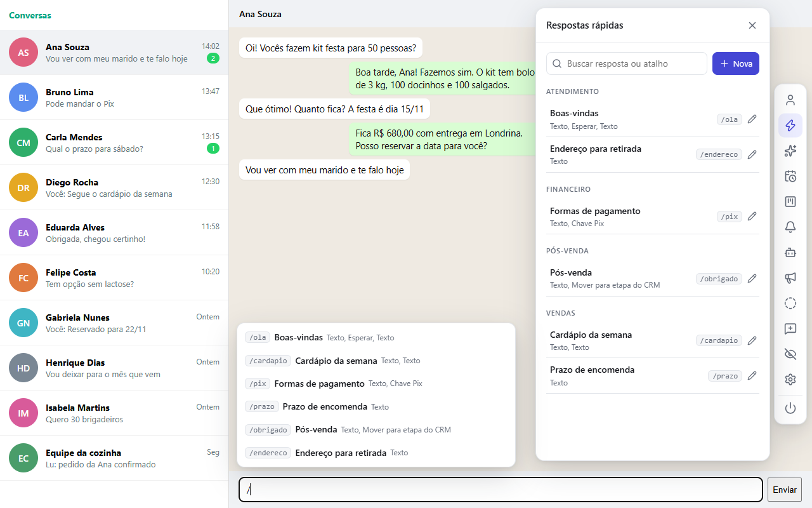This screenshot has width=812, height=508.
Task: Edit the Pós-venda reply in the panel
Action: 752,278
